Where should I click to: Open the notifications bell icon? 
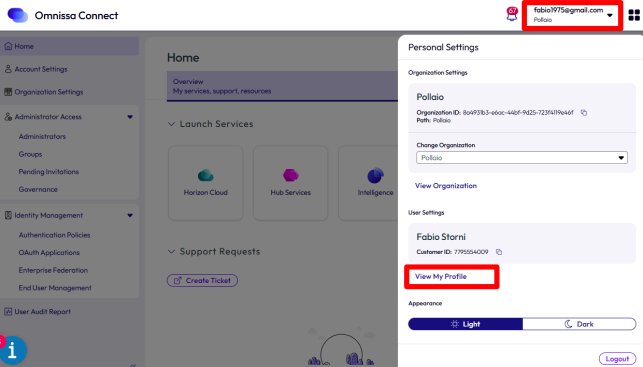512,14
